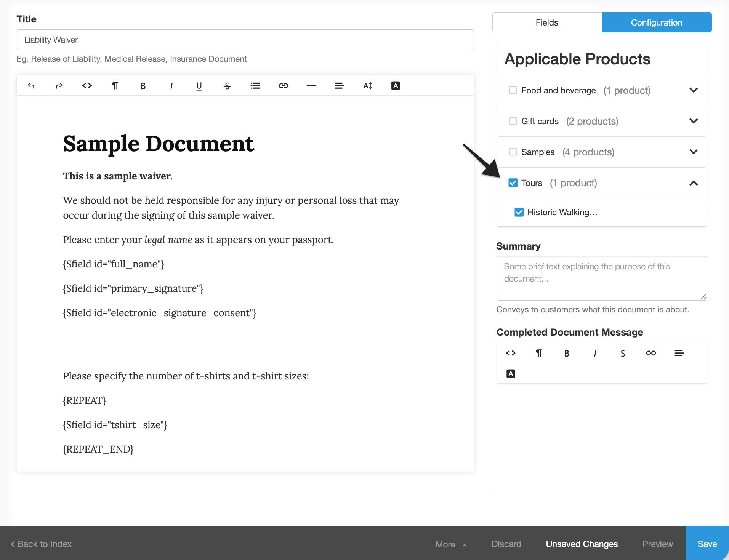
Task: Click inside the Completed Document Message body
Action: (602, 436)
